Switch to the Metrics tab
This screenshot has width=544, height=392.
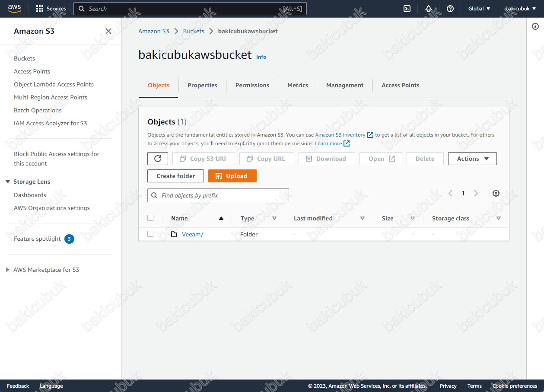tap(298, 85)
